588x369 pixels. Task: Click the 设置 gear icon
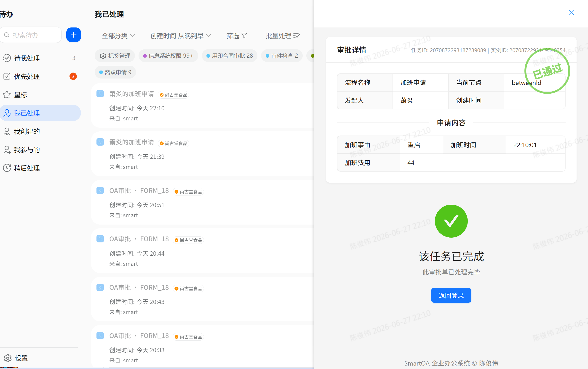point(8,358)
